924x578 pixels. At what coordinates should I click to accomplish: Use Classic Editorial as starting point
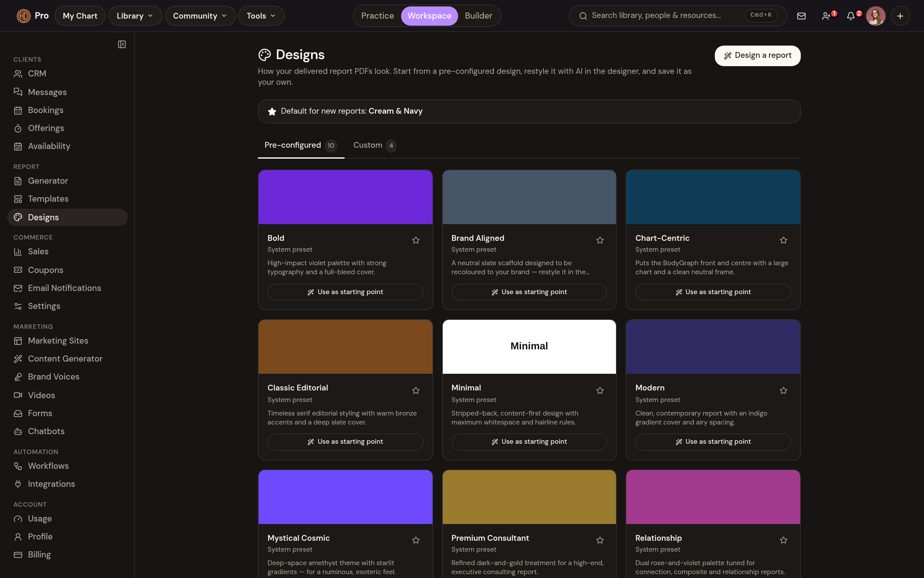345,442
